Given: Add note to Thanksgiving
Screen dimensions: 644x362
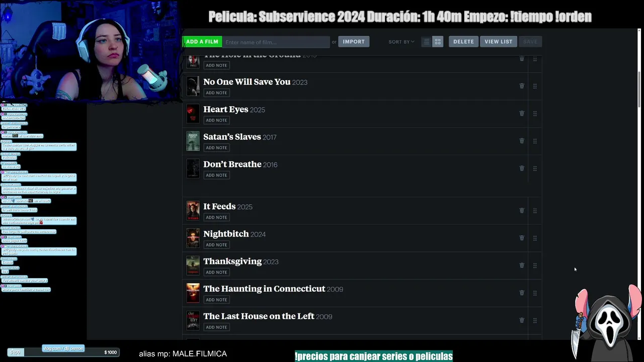Looking at the screenshot, I should [x=216, y=272].
